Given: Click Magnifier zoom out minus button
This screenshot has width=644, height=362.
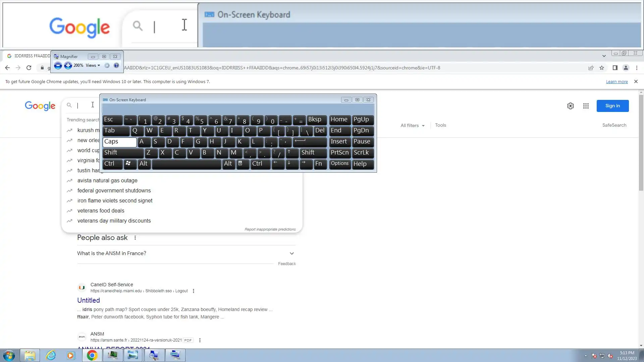Looking at the screenshot, I should point(58,66).
